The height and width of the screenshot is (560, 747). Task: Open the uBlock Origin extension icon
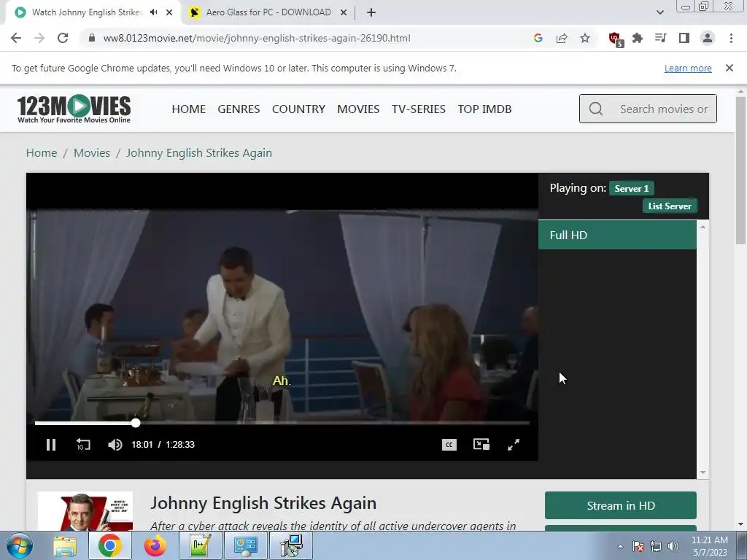[x=616, y=39]
